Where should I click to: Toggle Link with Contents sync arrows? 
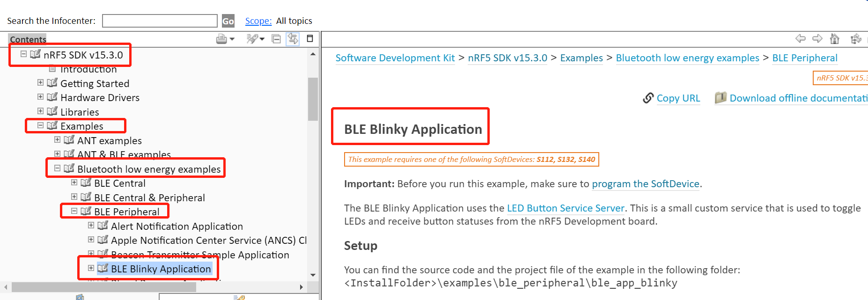tap(293, 38)
